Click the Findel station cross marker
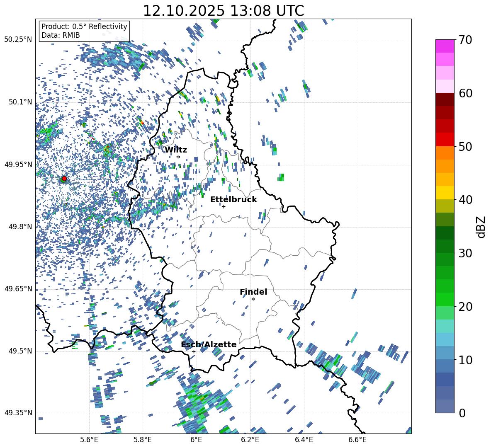The image size is (491, 448). tap(253, 299)
